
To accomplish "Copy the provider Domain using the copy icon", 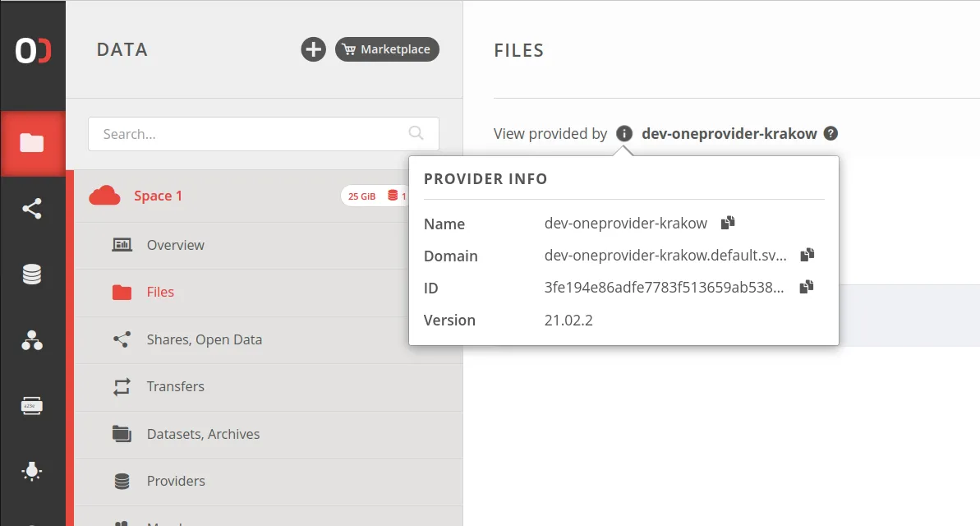I will (x=806, y=255).
